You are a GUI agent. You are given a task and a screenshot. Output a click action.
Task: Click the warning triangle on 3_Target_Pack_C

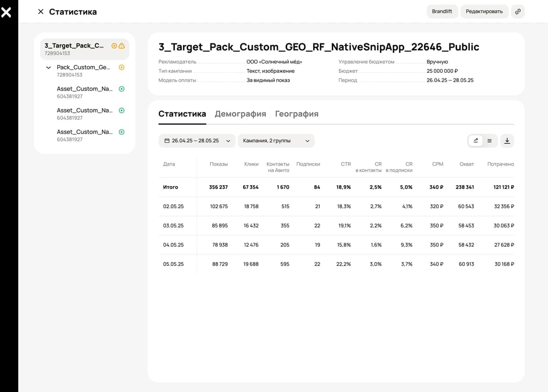[x=122, y=46]
